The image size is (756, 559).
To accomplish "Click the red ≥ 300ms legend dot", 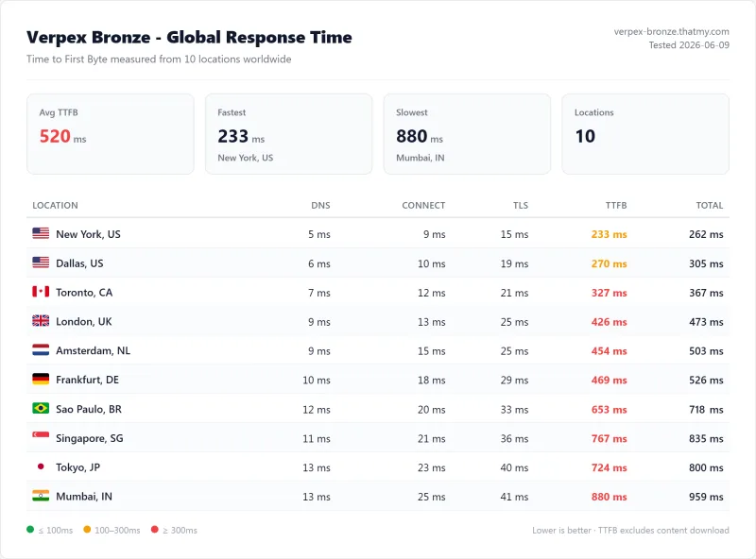I will pos(155,530).
